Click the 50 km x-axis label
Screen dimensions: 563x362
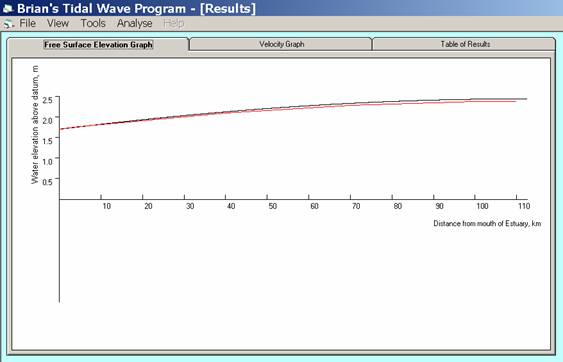point(273,206)
